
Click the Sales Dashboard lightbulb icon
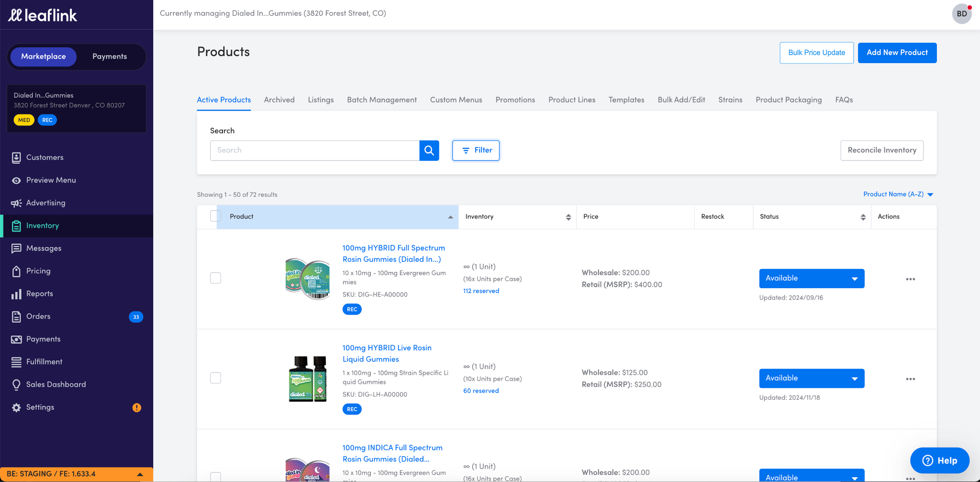[x=16, y=385]
